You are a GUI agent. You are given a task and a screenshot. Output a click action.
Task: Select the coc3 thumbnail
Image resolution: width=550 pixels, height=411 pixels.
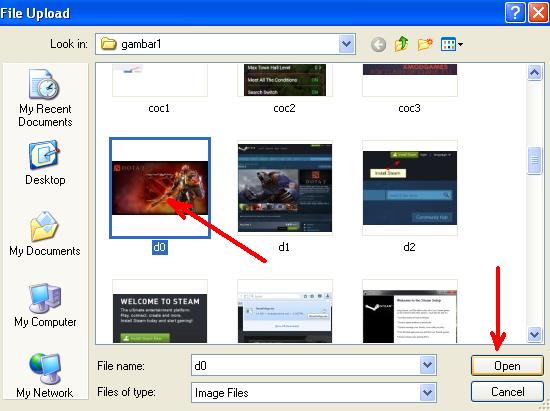pos(410,80)
